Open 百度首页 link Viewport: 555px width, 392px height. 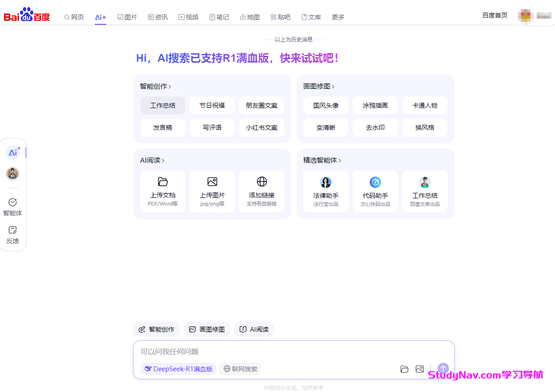tap(495, 15)
